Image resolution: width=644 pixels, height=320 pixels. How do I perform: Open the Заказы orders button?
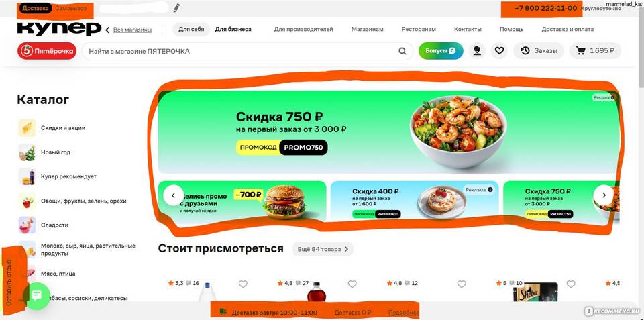pyautogui.click(x=539, y=50)
